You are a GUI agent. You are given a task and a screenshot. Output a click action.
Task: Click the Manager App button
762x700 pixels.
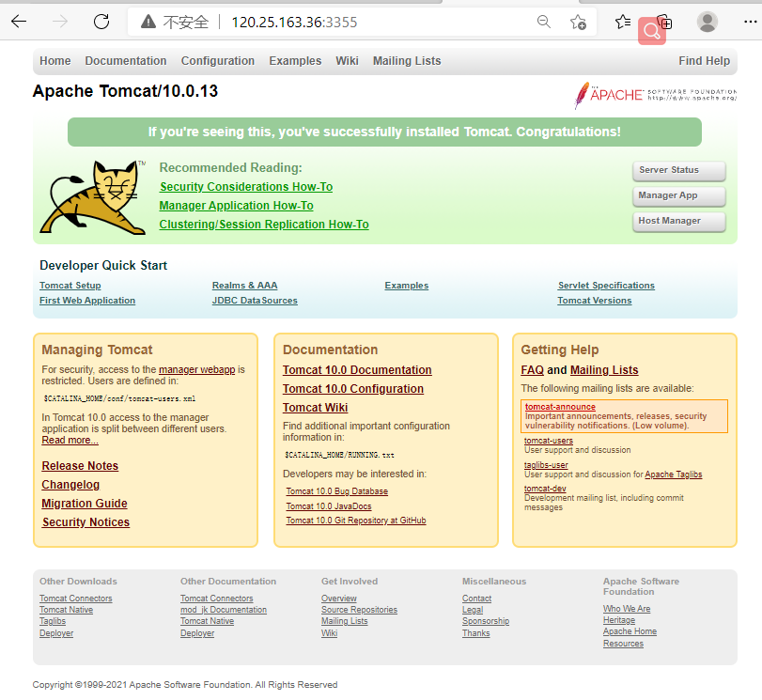click(679, 195)
